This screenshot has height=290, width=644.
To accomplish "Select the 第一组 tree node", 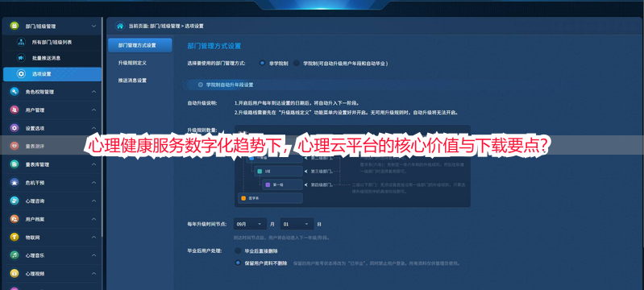I will coord(282,184).
